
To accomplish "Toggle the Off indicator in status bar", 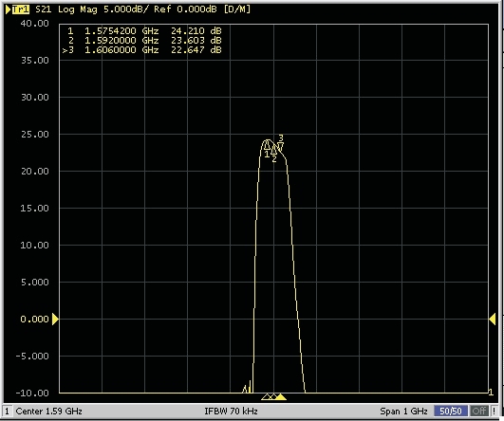I will coord(479,412).
